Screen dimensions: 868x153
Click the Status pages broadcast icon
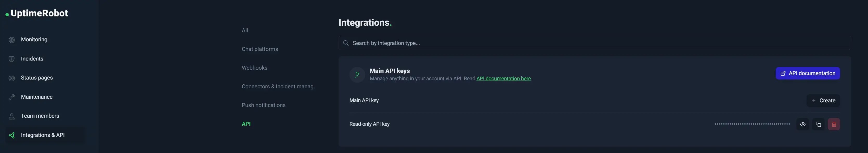point(12,78)
